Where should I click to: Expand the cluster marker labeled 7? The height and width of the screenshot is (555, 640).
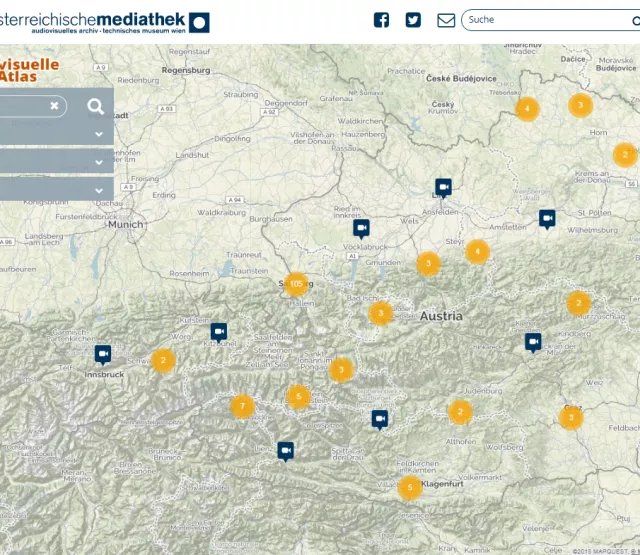[x=242, y=406]
